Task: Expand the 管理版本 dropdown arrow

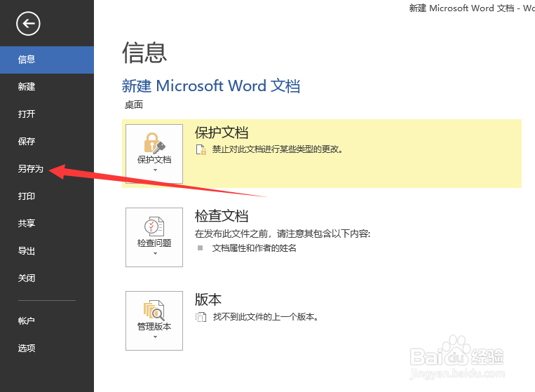Action: pos(155,337)
